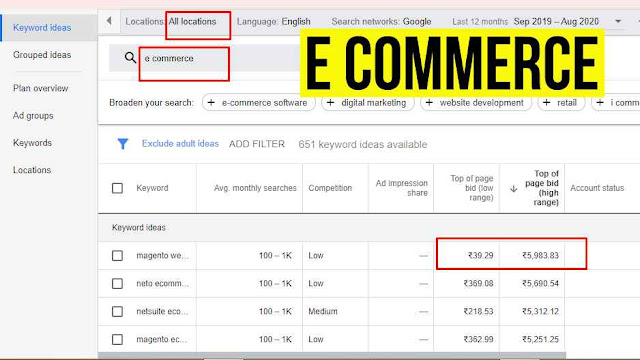
Task: Sort by Keyword column header
Action: point(152,188)
